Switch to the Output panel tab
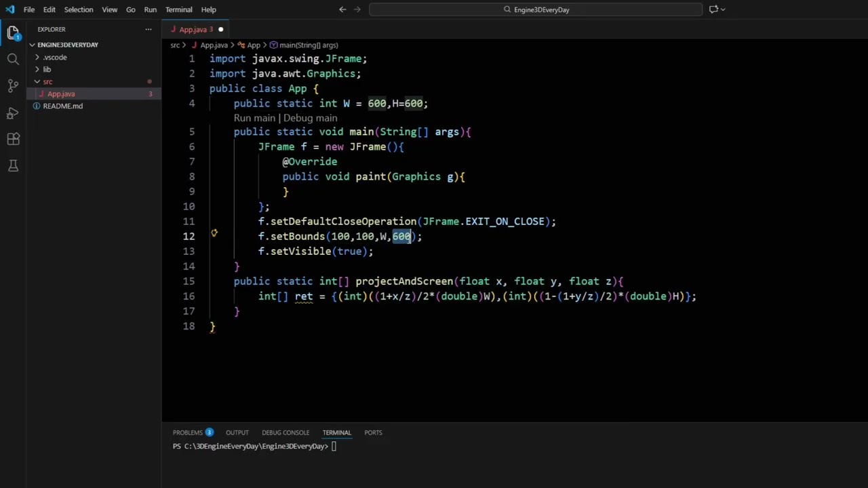 coord(237,432)
